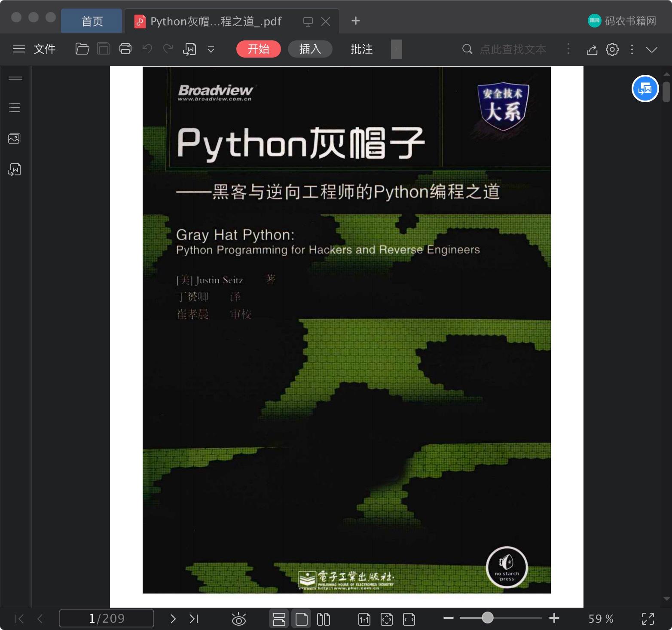Image resolution: width=672 pixels, height=630 pixels.
Task: Click the zoom slider handle
Action: (487, 618)
